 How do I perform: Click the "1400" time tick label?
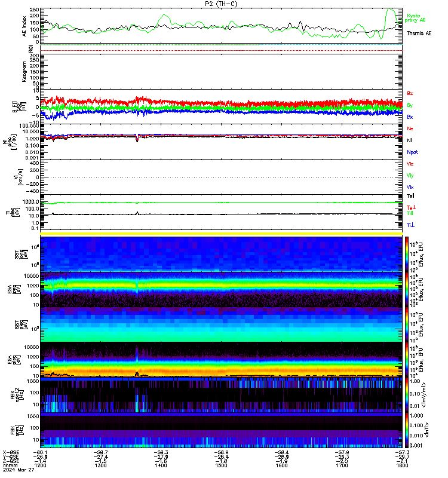(161, 465)
